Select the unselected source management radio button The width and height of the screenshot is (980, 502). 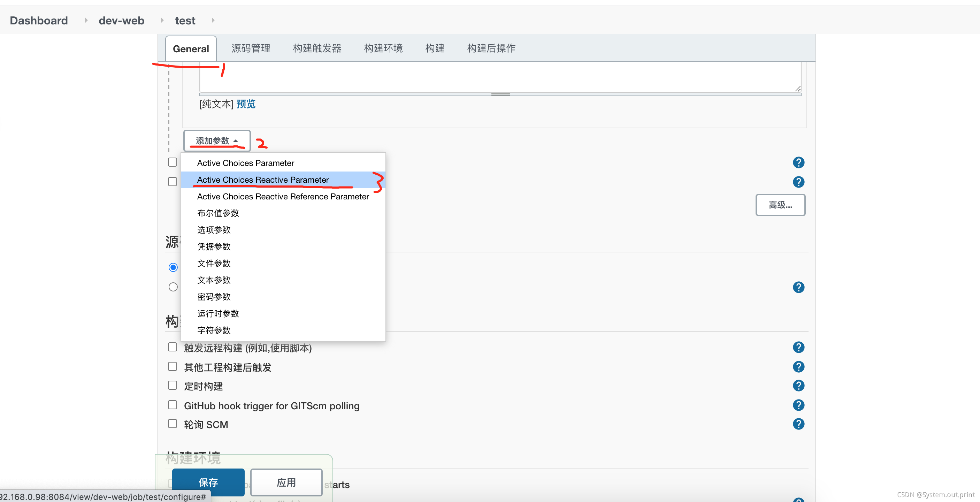173,287
